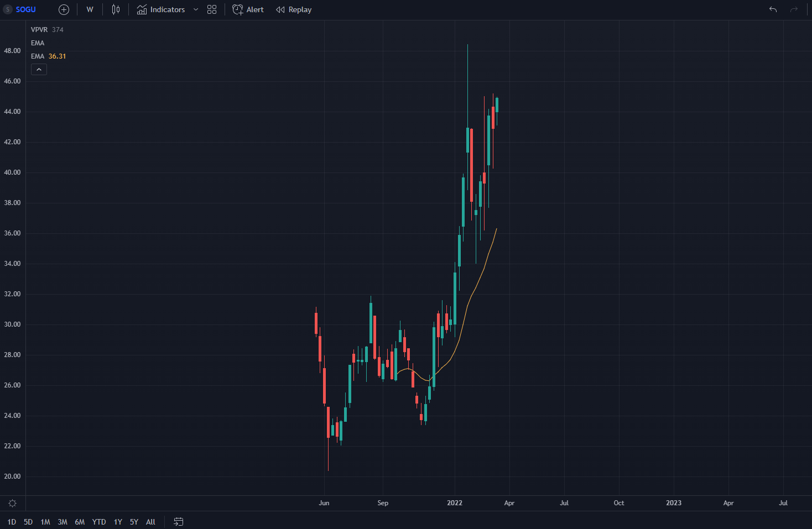812x529 pixels.
Task: Set the time range to 5Y
Action: tap(134, 522)
